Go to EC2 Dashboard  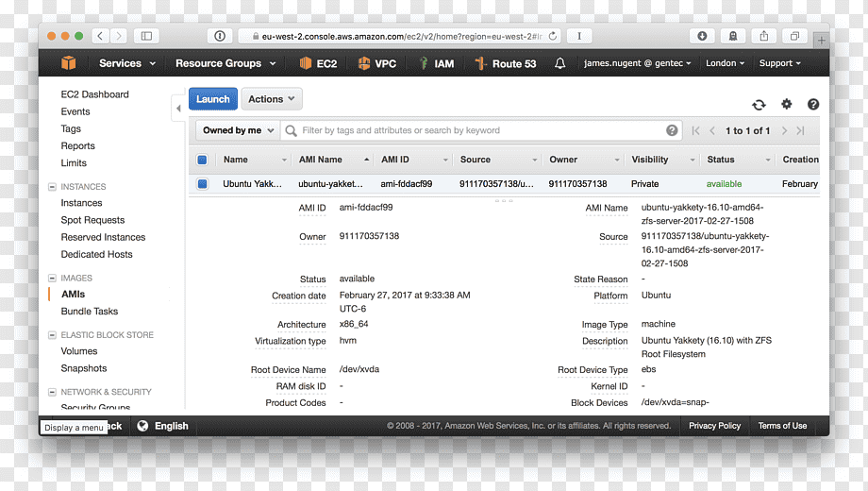click(94, 94)
